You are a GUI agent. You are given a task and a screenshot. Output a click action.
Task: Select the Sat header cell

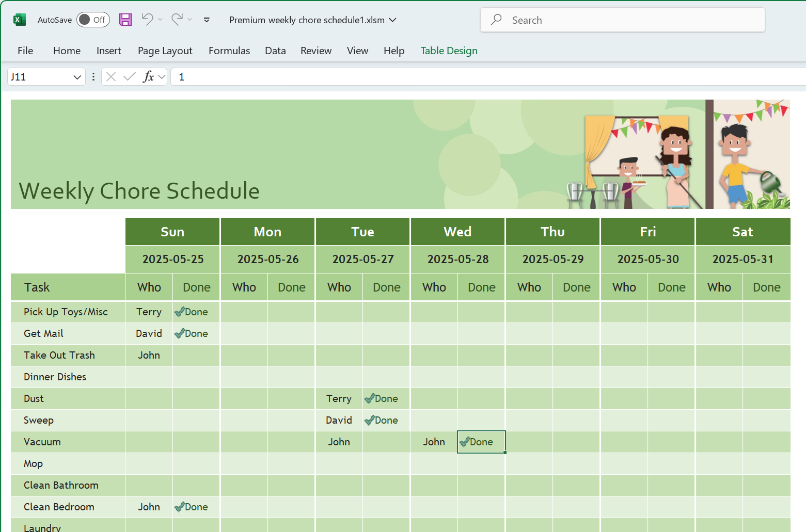(x=742, y=232)
